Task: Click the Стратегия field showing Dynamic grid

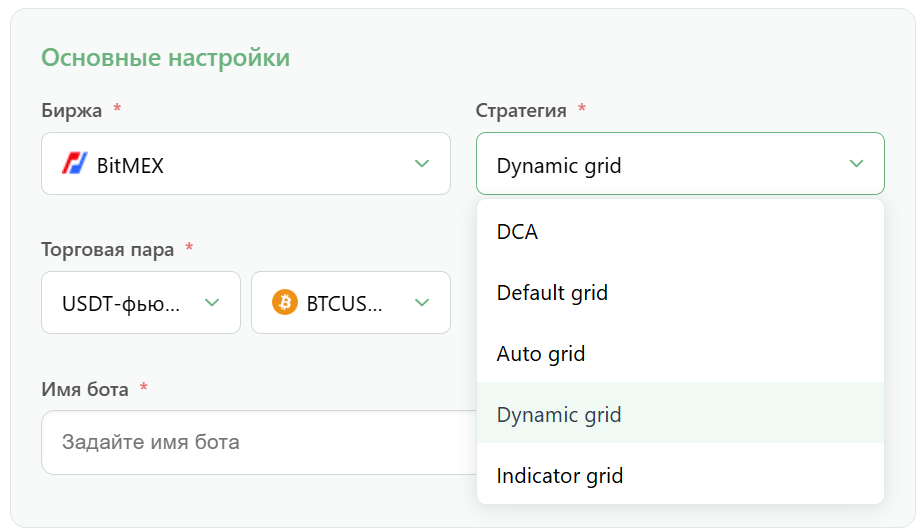Action: pos(680,164)
